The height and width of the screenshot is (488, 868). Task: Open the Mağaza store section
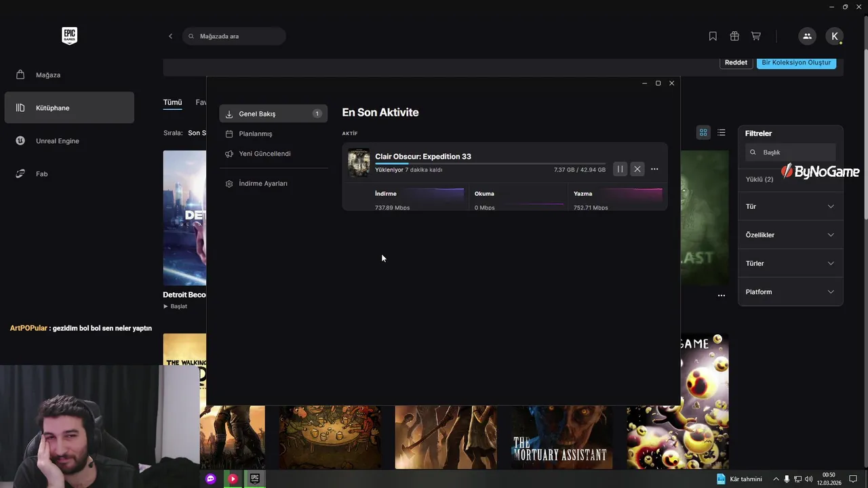pyautogui.click(x=69, y=75)
